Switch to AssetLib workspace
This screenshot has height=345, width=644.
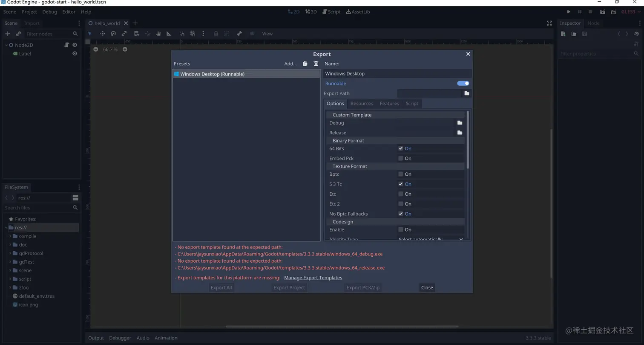coord(358,12)
